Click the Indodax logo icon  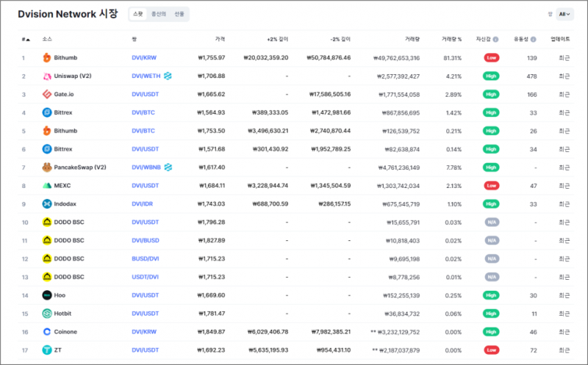coord(47,204)
